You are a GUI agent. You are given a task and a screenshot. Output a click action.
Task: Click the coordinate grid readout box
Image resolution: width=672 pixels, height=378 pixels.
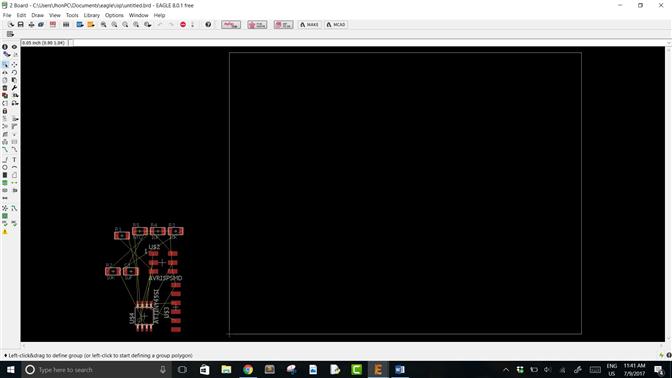coord(45,43)
